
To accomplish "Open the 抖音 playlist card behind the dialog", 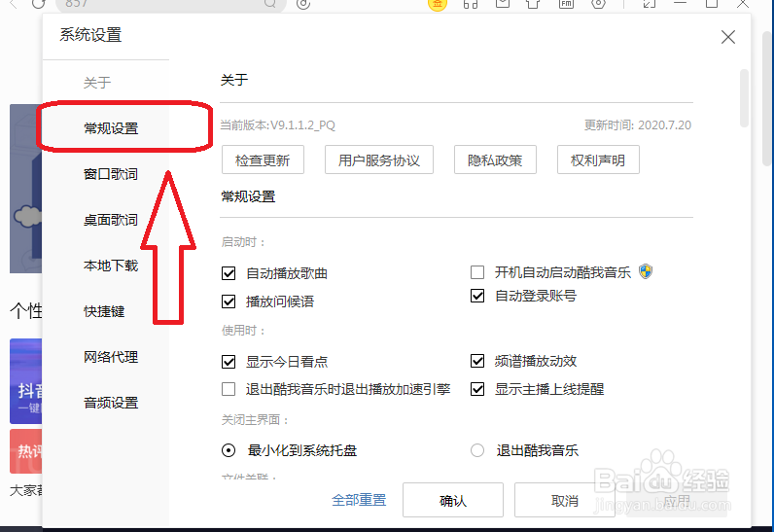I will (25, 381).
